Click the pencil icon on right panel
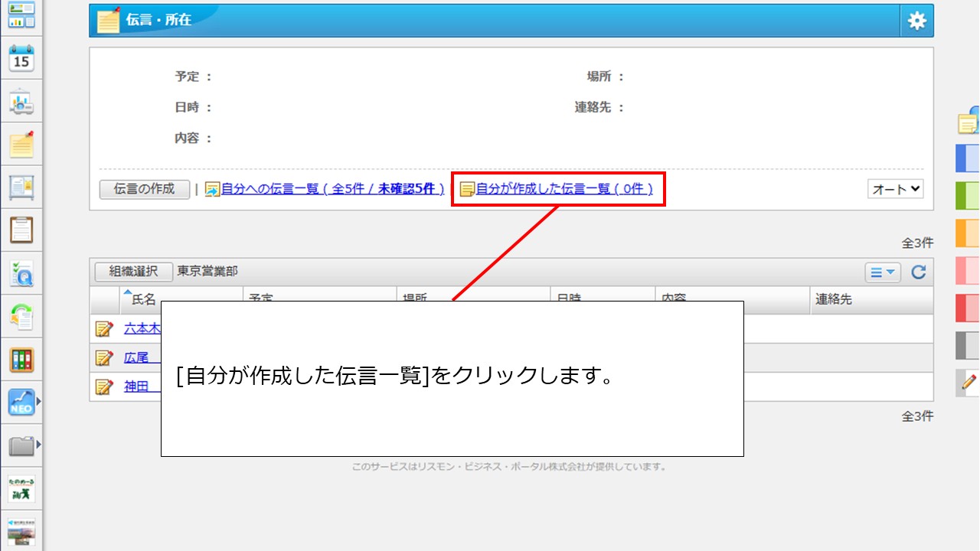 tap(969, 381)
